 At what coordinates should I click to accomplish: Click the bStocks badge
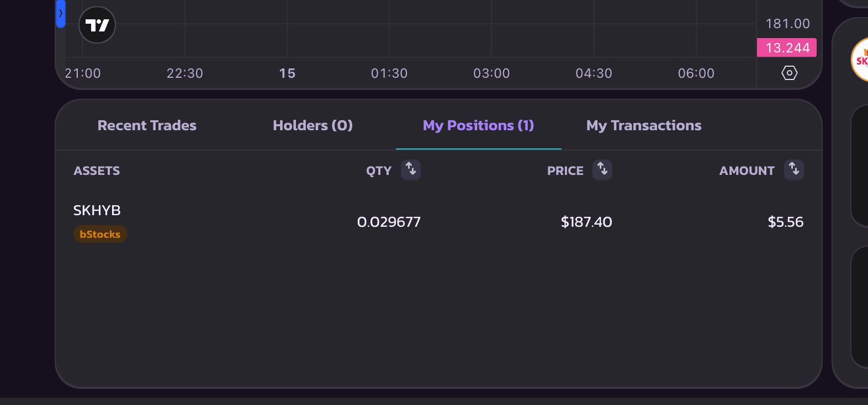point(100,234)
